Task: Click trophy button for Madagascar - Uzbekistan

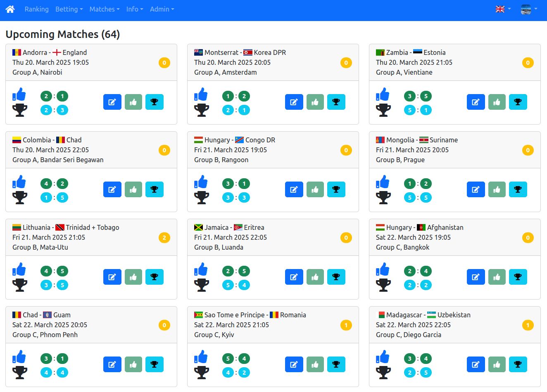Action: coord(518,364)
